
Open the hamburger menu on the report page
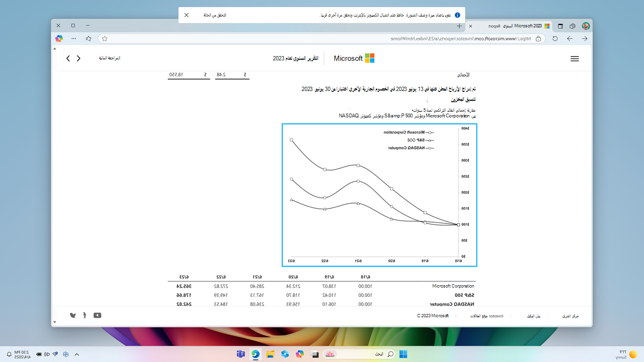[574, 59]
